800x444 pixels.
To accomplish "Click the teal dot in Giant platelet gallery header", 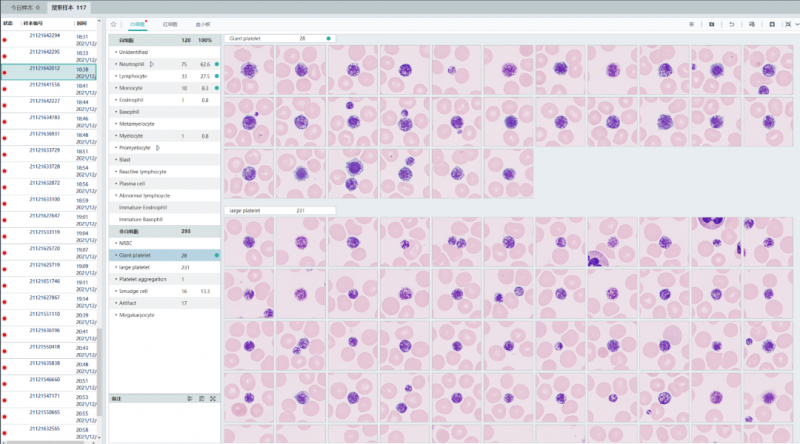I will click(329, 38).
